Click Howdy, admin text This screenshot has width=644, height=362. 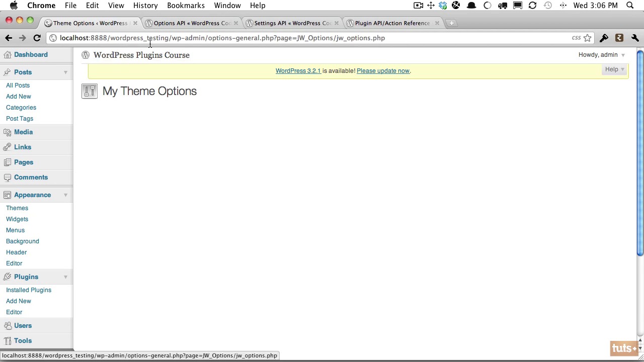pyautogui.click(x=598, y=55)
